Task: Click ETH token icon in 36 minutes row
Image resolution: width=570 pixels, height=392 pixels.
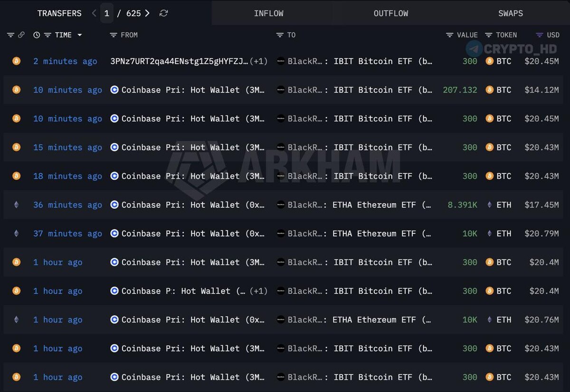Action: [490, 205]
